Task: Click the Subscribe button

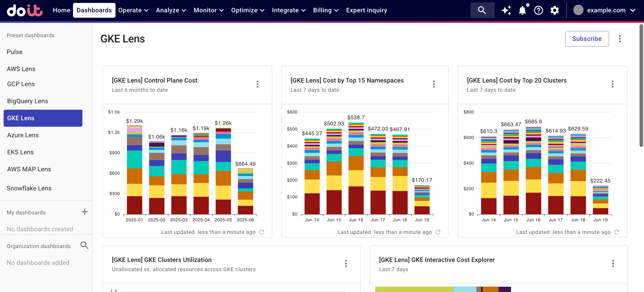Action: (587, 39)
